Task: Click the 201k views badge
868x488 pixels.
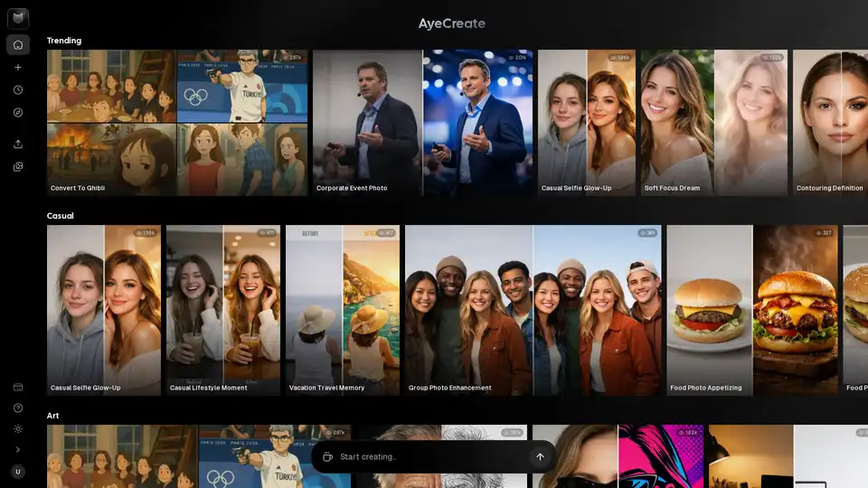Action: 517,58
